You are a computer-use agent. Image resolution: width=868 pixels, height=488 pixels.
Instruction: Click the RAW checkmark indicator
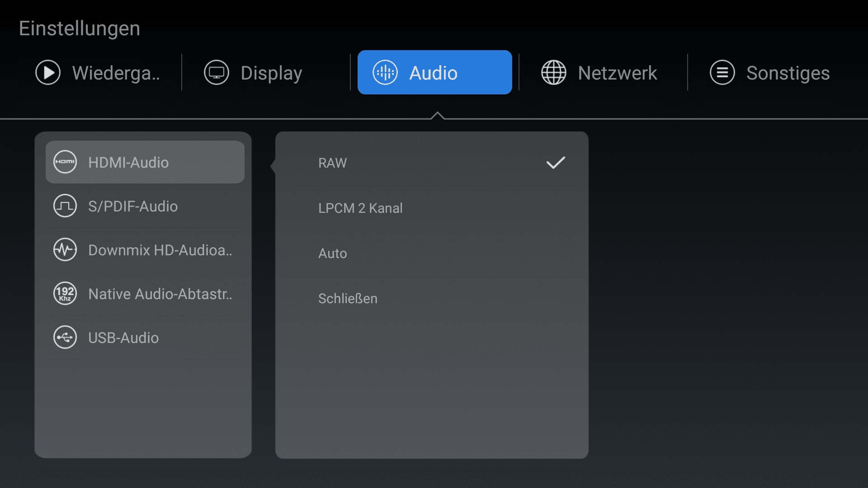click(x=556, y=163)
